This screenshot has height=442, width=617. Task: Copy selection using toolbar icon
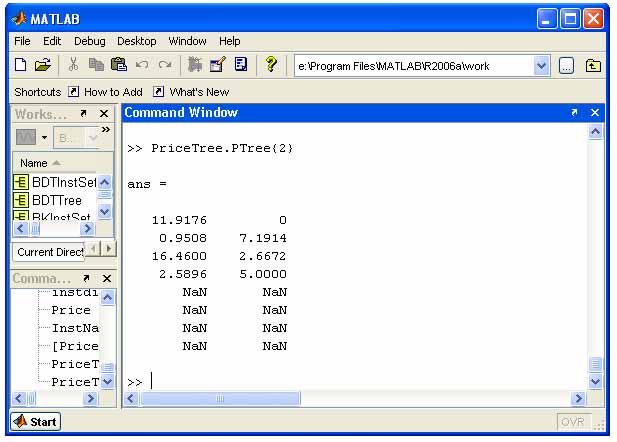tap(96, 65)
